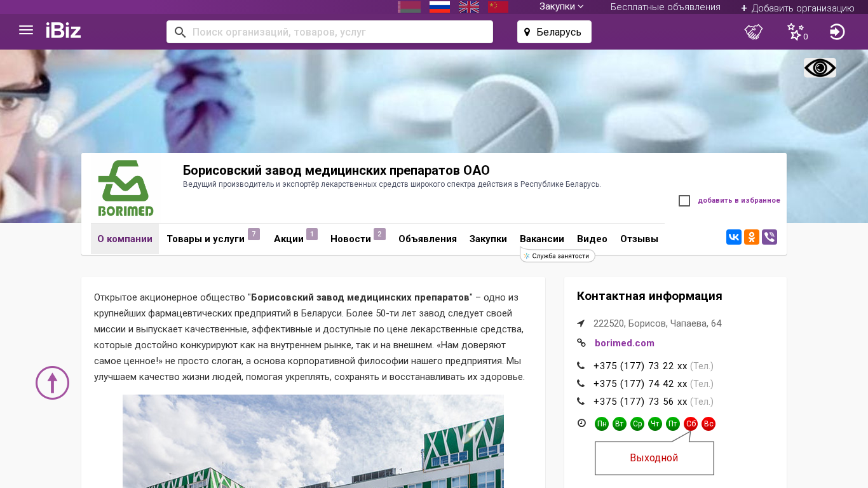Focus the organization search input field
The height and width of the screenshot is (488, 868).
[330, 32]
